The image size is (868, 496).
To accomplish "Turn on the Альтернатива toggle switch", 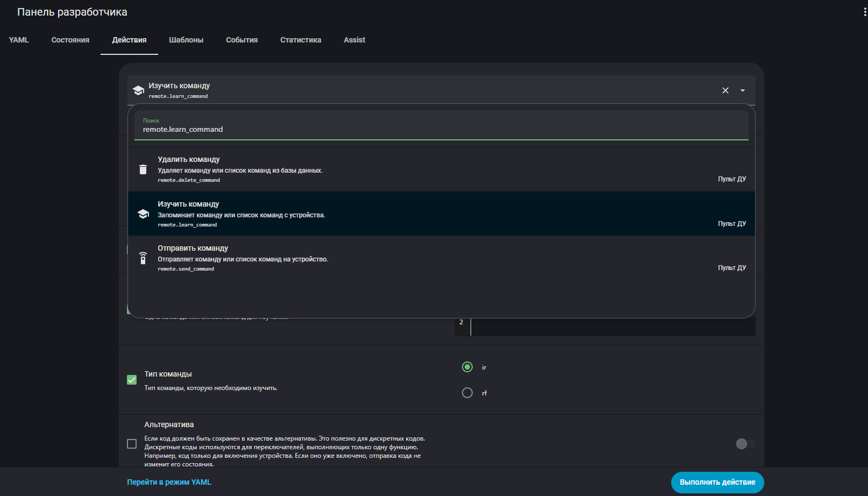I will (745, 444).
